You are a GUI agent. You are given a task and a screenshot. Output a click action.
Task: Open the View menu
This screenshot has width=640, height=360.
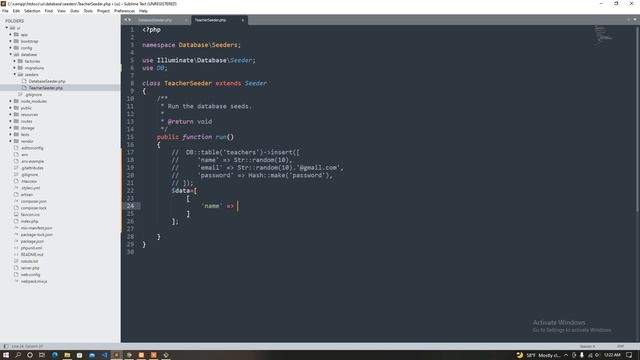[x=61, y=11]
